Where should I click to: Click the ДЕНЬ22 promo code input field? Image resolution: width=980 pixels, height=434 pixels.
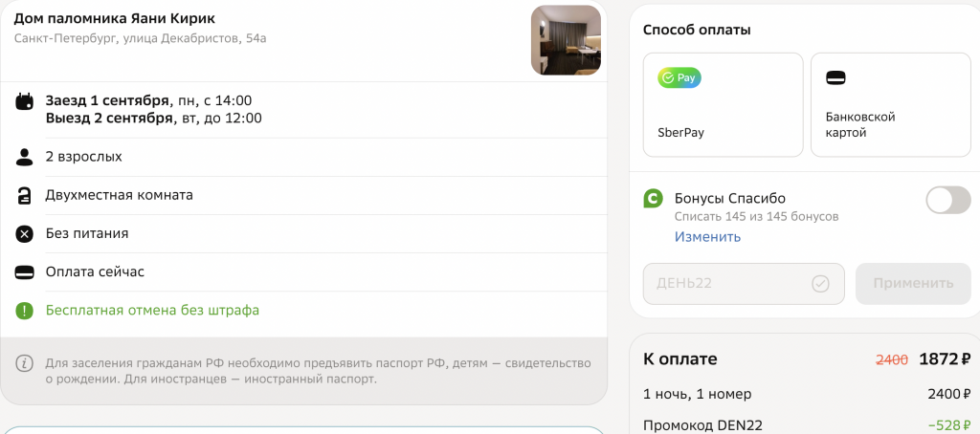point(744,284)
